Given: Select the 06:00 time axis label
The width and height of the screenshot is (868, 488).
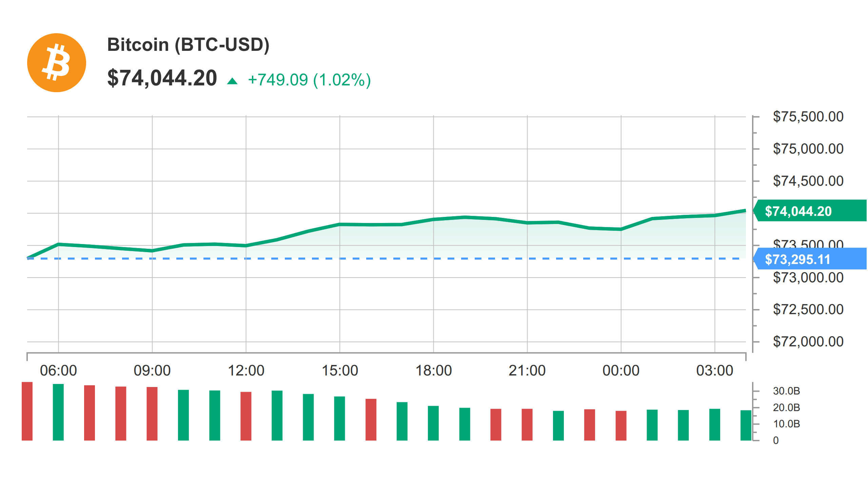Looking at the screenshot, I should 58,370.
